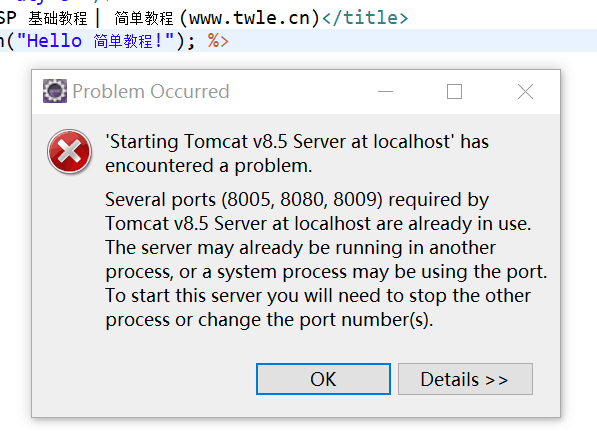Maximize the Problem Occurred dialog
The height and width of the screenshot is (448, 597).
(x=454, y=91)
